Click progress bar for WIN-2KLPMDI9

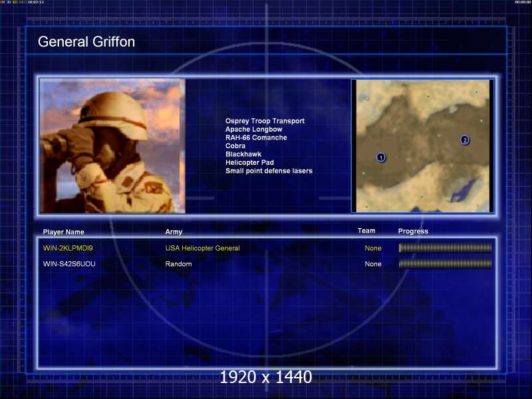[445, 248]
